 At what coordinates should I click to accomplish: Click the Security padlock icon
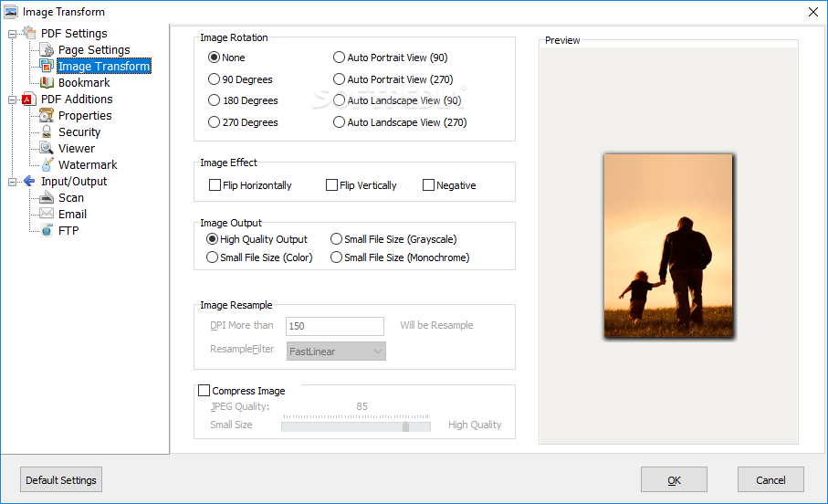[47, 131]
